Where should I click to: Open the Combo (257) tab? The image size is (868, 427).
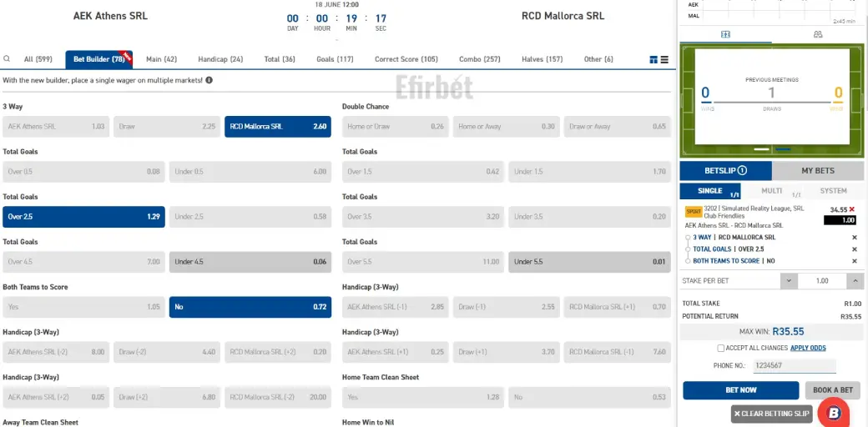(479, 59)
